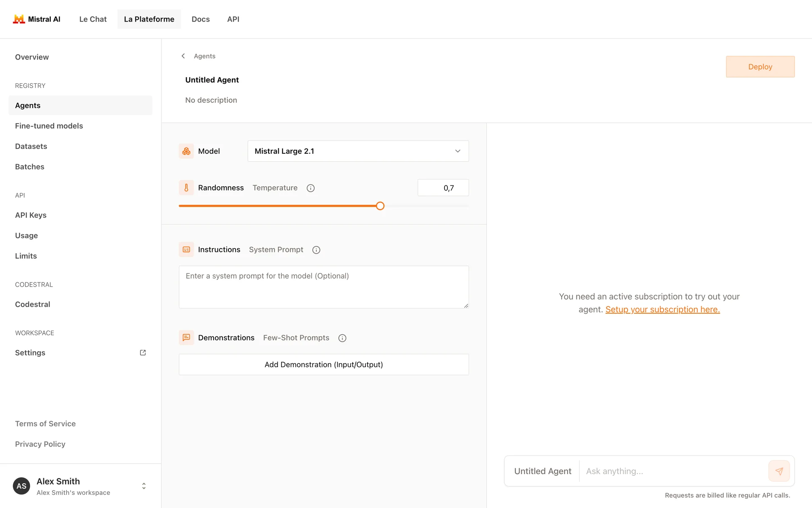Expand the Alex Smith workspace switcher

pos(144,486)
